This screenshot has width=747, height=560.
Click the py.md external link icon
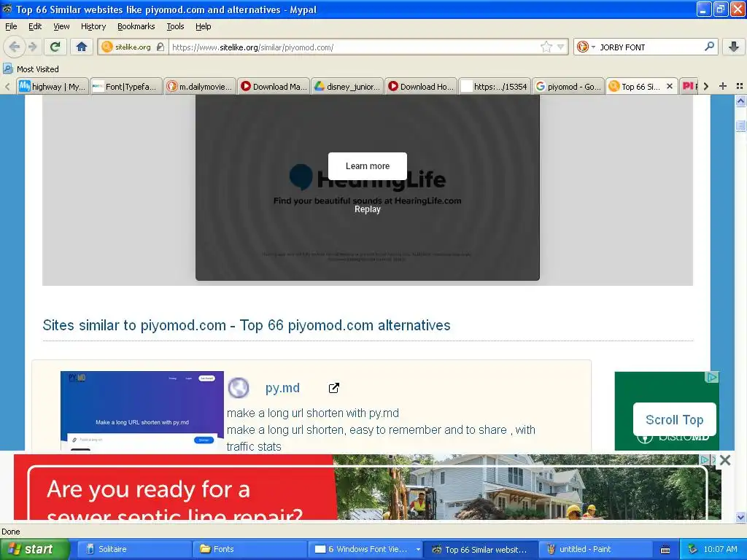point(334,388)
